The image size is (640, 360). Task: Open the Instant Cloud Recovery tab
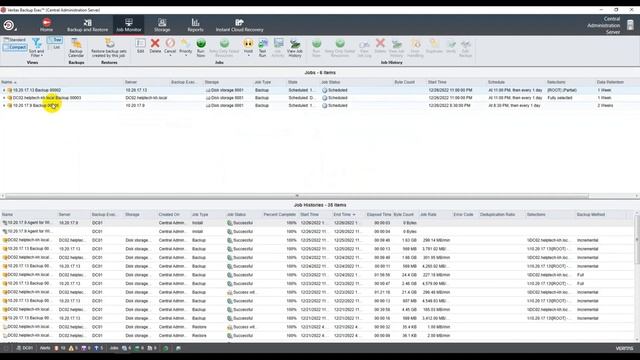click(x=240, y=25)
